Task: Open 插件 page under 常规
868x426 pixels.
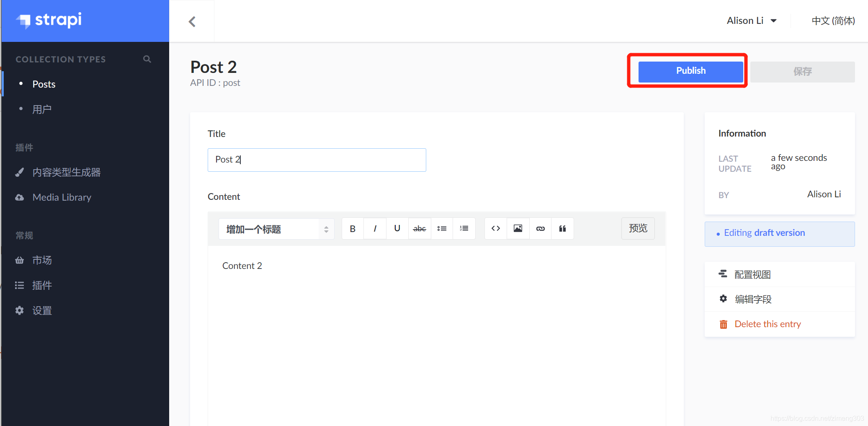Action: [42, 285]
